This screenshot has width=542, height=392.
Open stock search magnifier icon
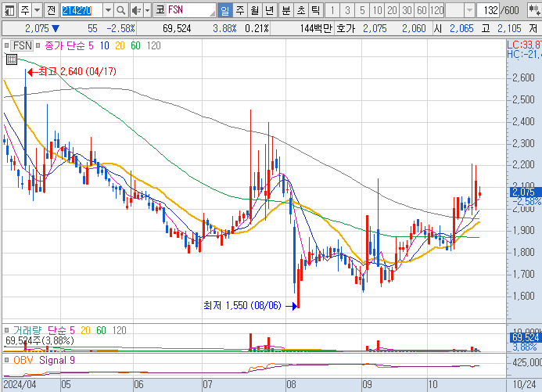coord(121,10)
